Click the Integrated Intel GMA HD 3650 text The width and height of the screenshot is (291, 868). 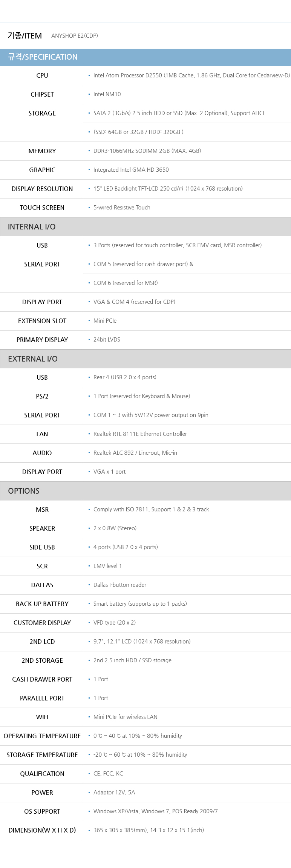coord(131,170)
